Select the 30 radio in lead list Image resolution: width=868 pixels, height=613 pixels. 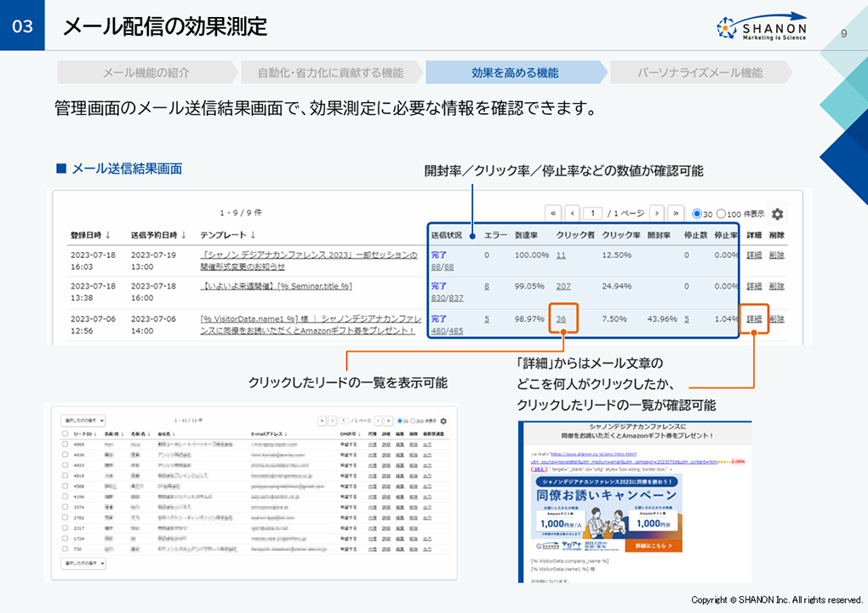pos(400,421)
